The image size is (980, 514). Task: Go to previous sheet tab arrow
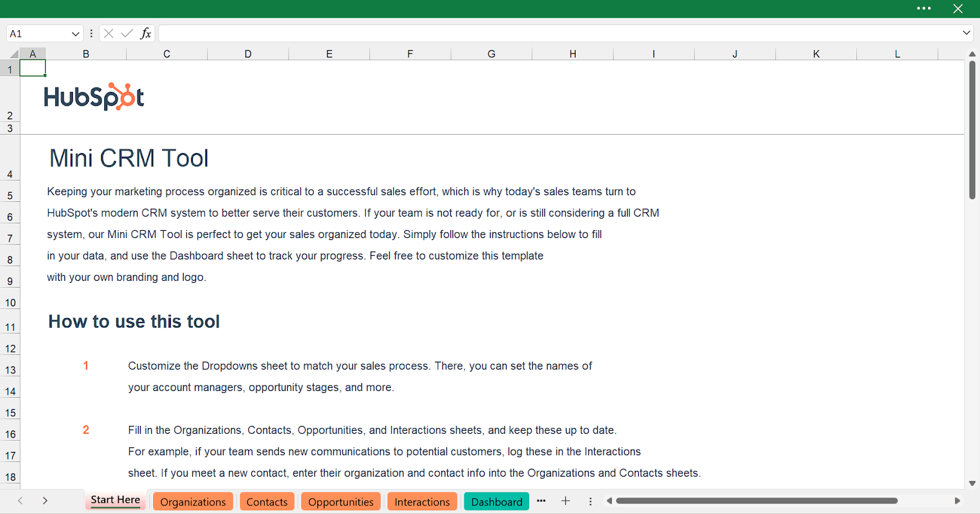(20, 501)
